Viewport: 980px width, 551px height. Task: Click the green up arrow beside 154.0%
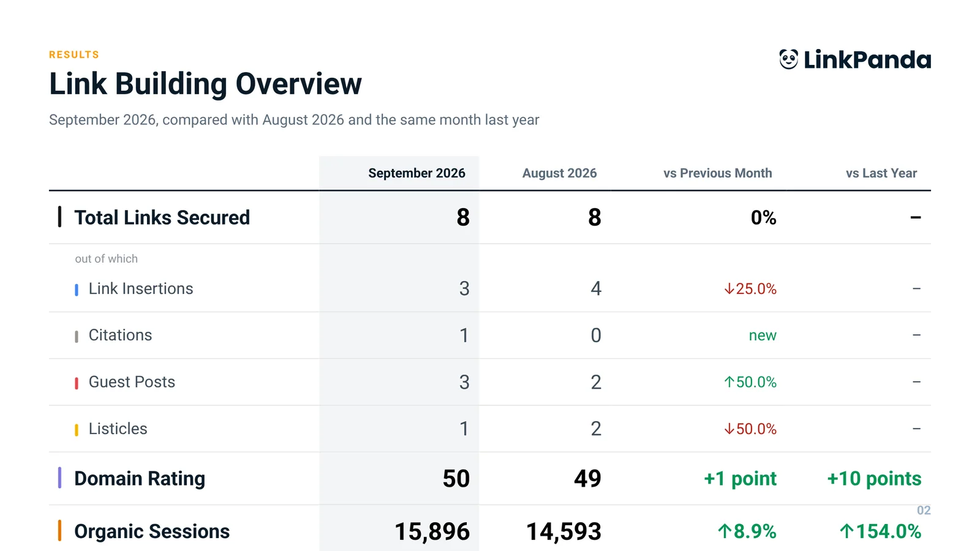click(847, 531)
